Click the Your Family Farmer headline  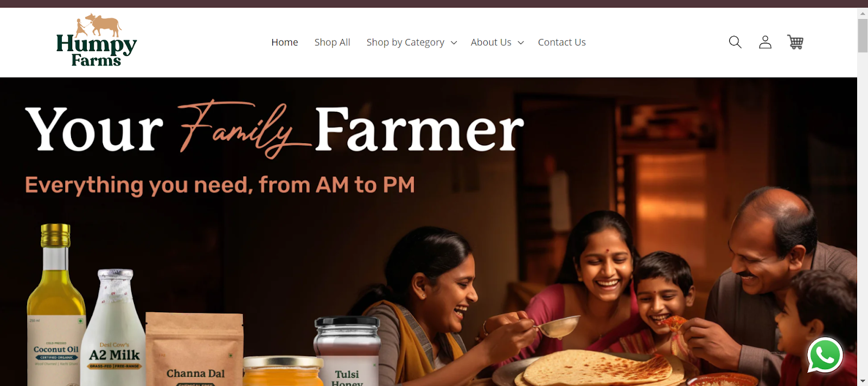(x=275, y=129)
